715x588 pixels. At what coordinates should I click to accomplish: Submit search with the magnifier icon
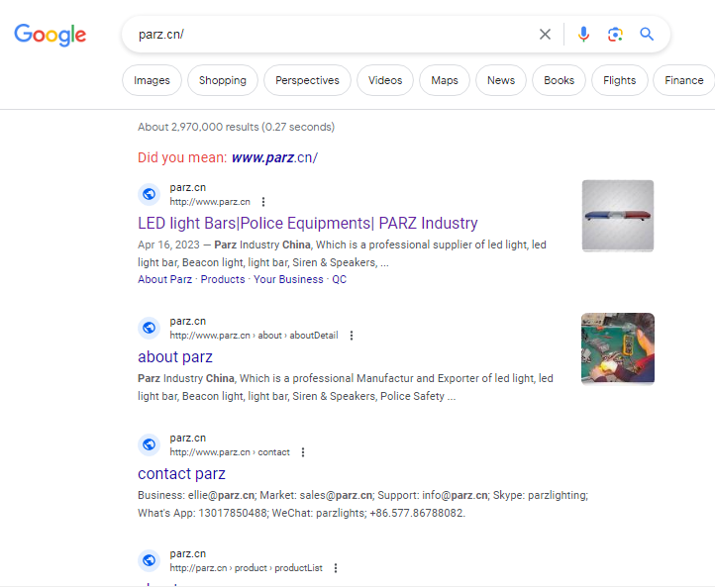(647, 35)
